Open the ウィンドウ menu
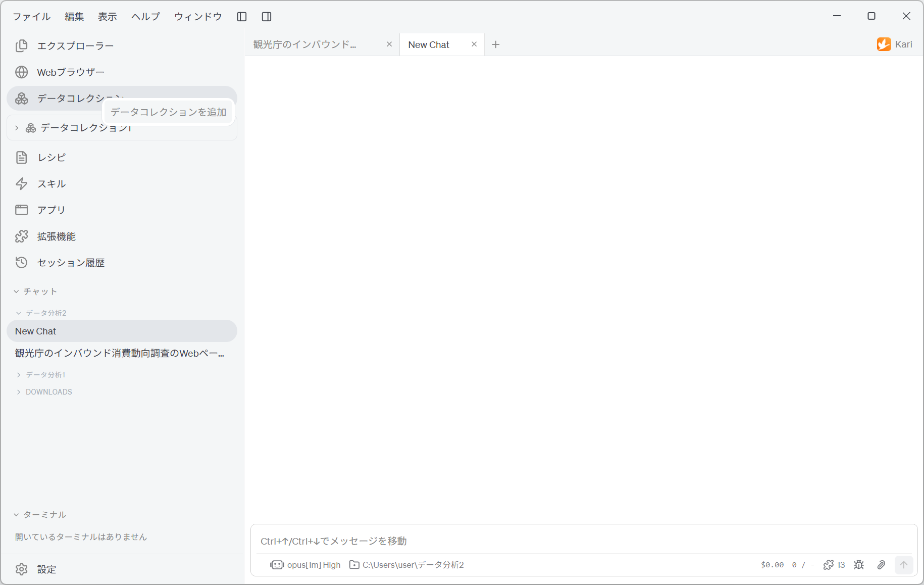The height and width of the screenshot is (585, 924). coord(198,17)
